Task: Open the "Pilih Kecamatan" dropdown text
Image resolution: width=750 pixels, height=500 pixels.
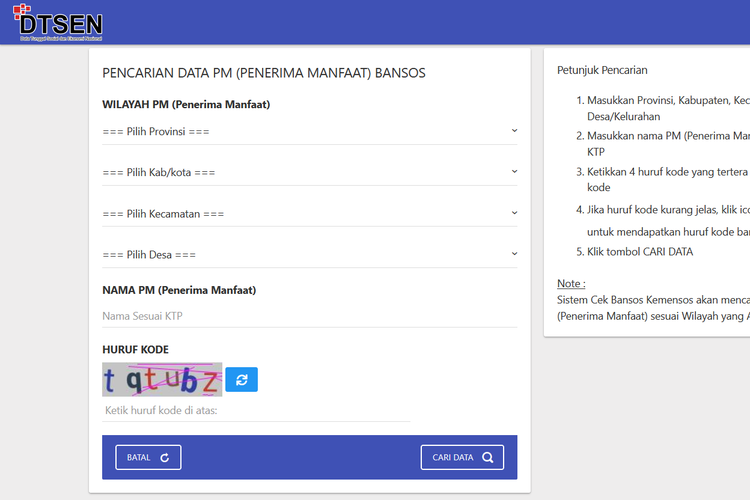Action: [163, 214]
